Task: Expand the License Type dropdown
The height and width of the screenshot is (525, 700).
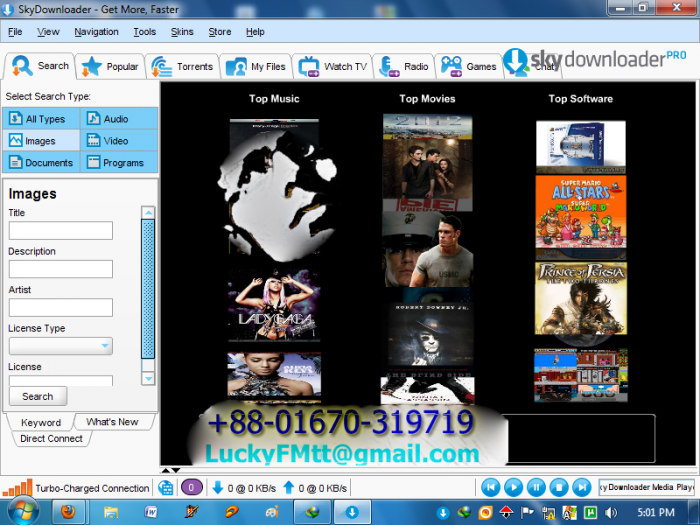Action: (61, 346)
